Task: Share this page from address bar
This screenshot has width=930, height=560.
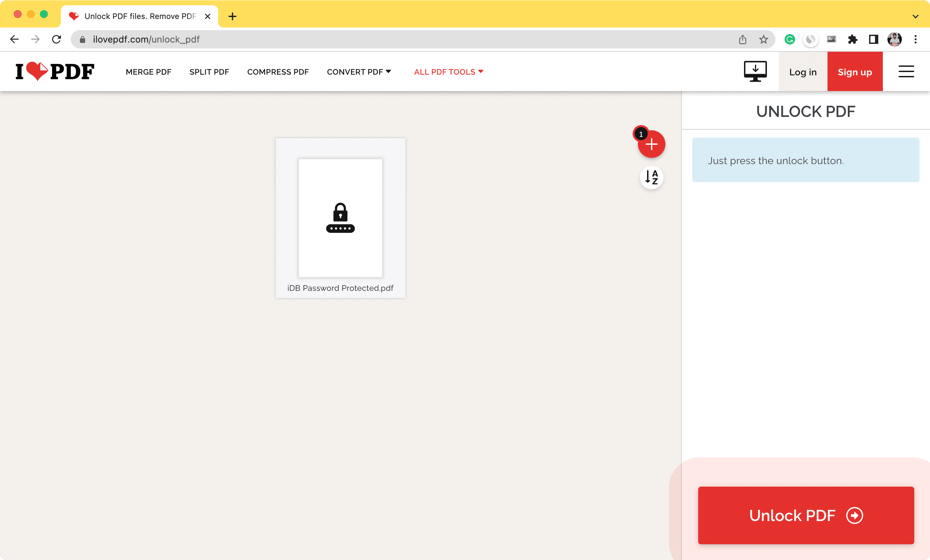Action: 742,39
